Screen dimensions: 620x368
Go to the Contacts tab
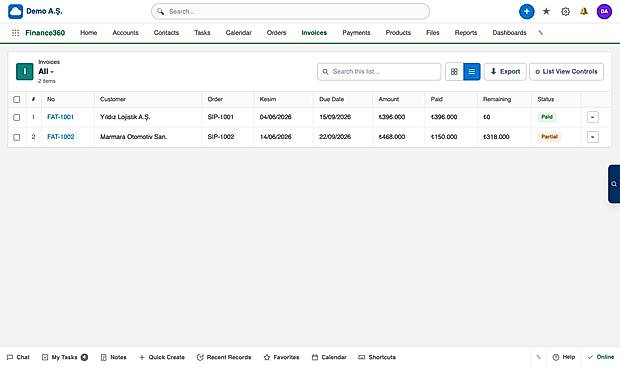(x=166, y=33)
